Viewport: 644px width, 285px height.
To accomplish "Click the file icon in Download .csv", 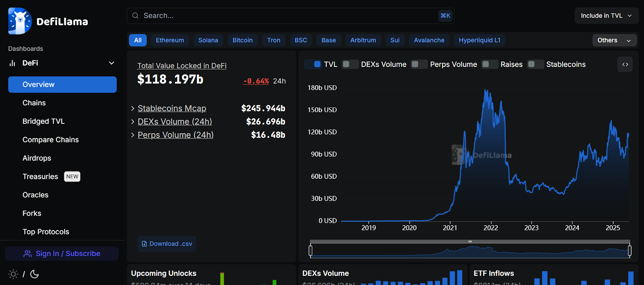I will [x=144, y=244].
